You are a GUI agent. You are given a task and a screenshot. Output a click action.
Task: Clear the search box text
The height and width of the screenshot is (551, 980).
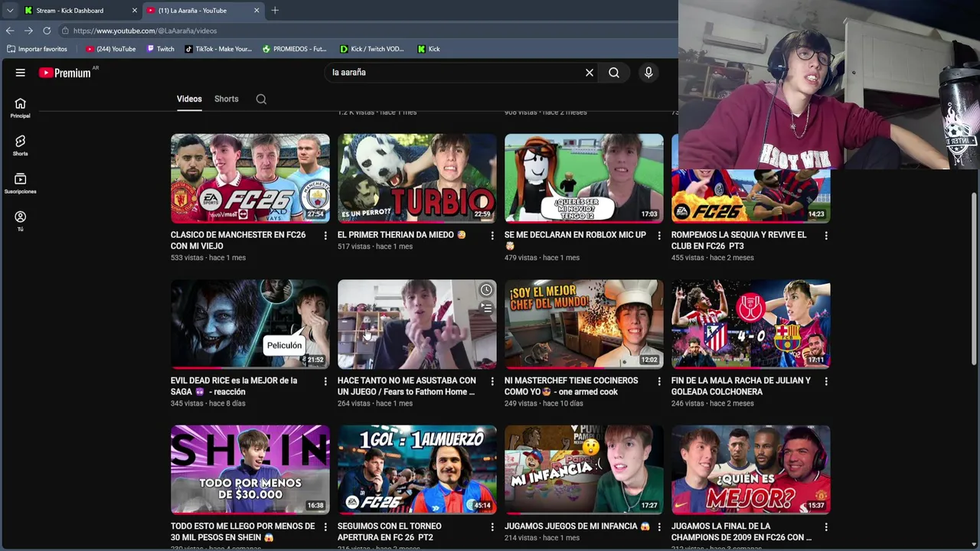pos(589,73)
